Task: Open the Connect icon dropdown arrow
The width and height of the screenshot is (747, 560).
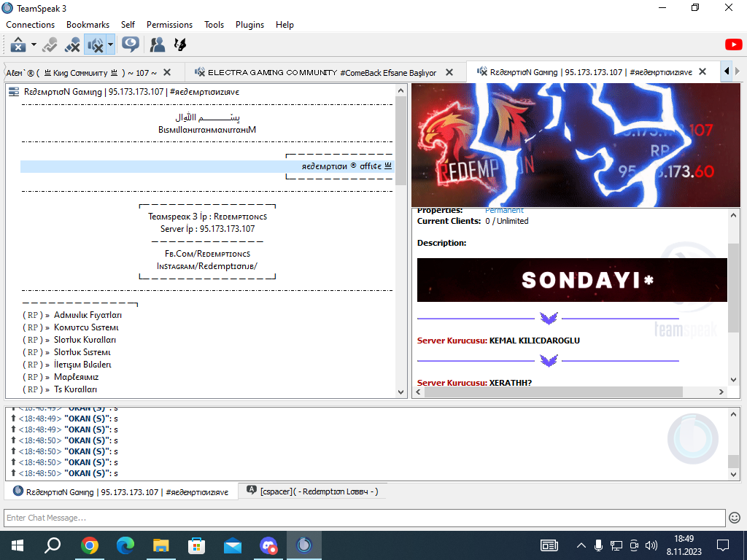Action: pyautogui.click(x=34, y=44)
